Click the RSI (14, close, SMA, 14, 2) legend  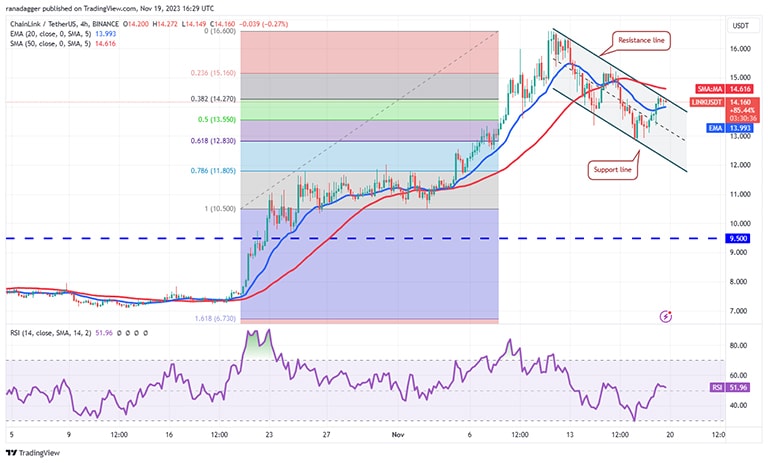[x=52, y=333]
